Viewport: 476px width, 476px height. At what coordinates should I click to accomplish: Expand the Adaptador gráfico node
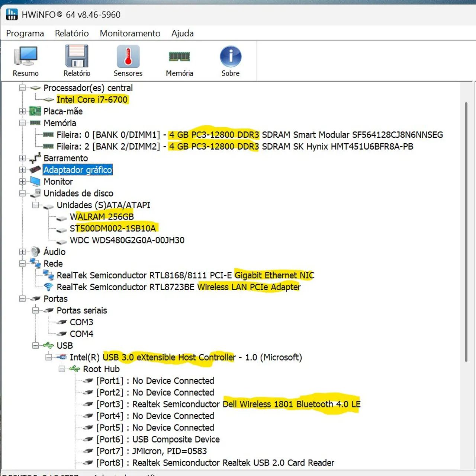[22, 170]
